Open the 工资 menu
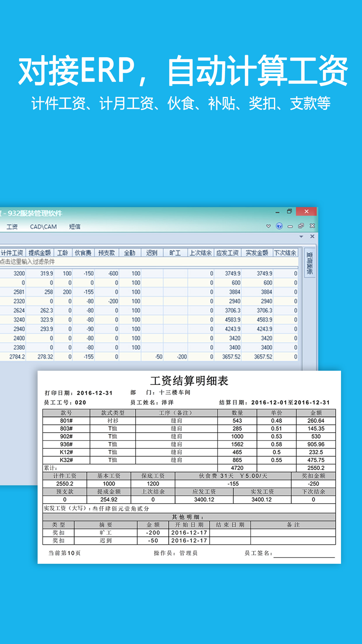This screenshot has width=362, height=644. [x=12, y=227]
